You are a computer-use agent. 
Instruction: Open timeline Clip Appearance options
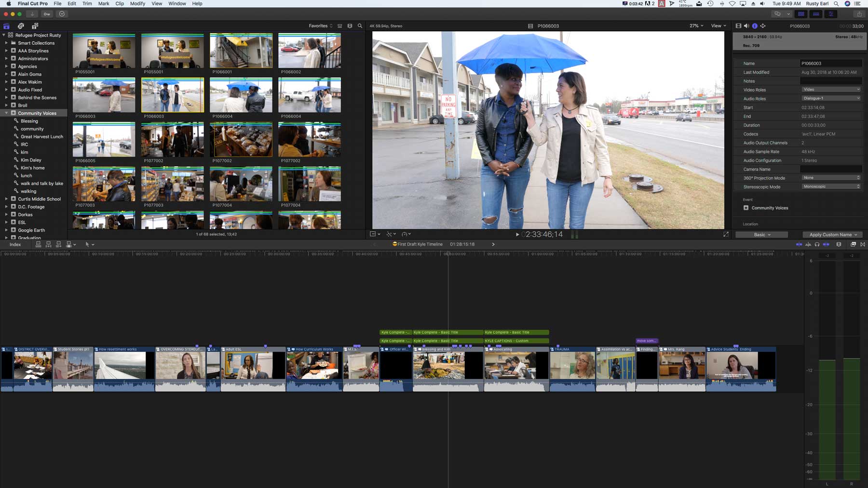(x=839, y=245)
